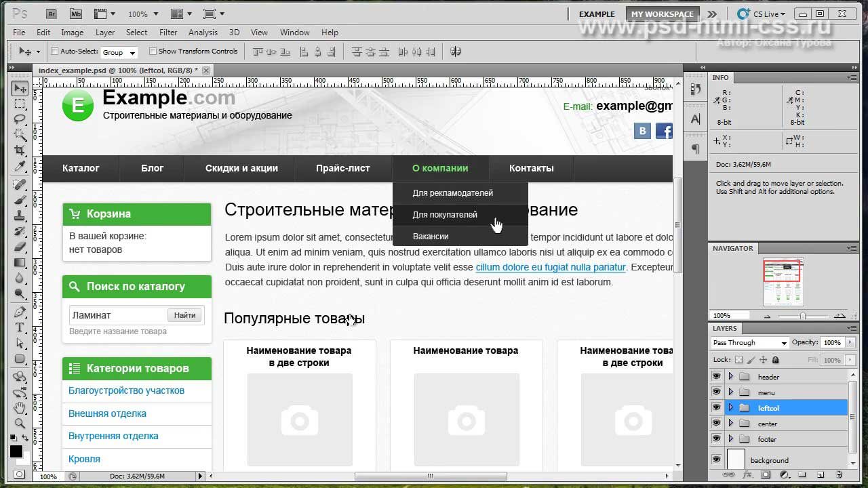The image size is (868, 488).
Task: Select the Rectangular Marquee tool
Action: coord(20,104)
